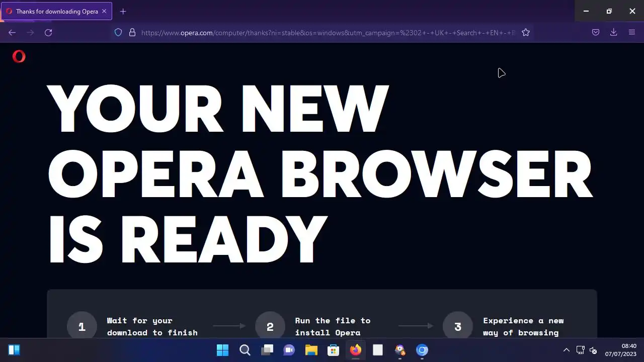Open the browser application menu
The width and height of the screenshot is (644, 362).
(x=632, y=32)
